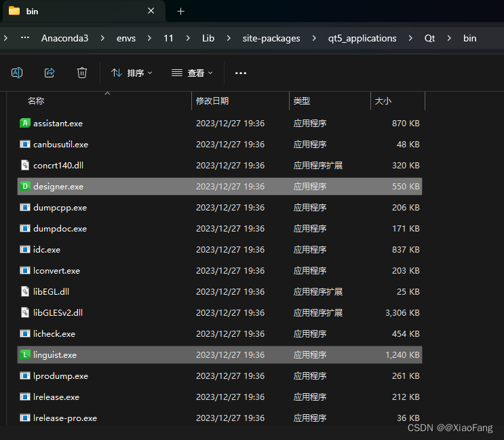The width and height of the screenshot is (504, 440).
Task: Select the lconvert.exe file name
Action: tap(56, 271)
